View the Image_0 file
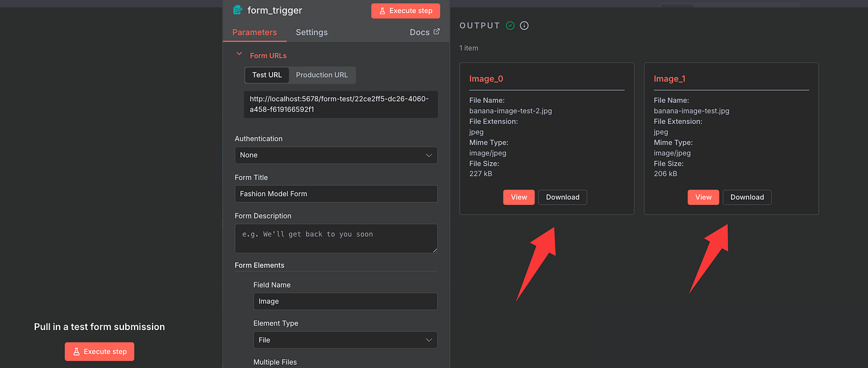The width and height of the screenshot is (868, 368). 518,197
